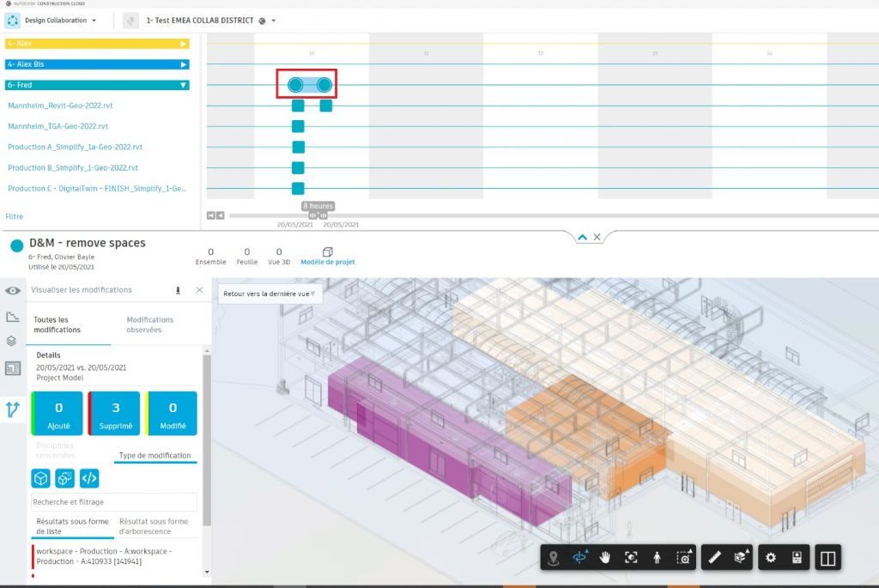
Task: Click the 8 heures timeline slider handle
Action: (318, 215)
